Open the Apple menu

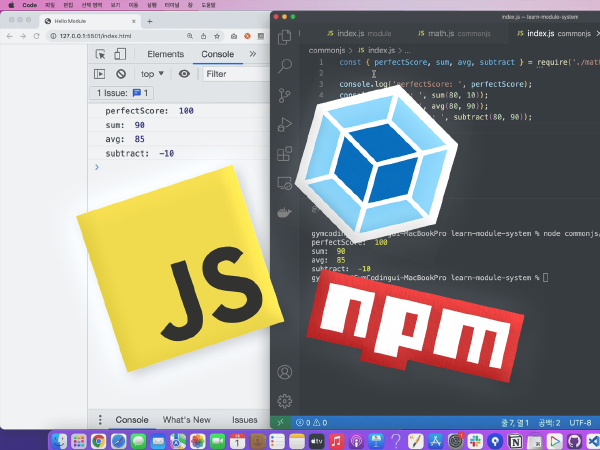(11, 5)
